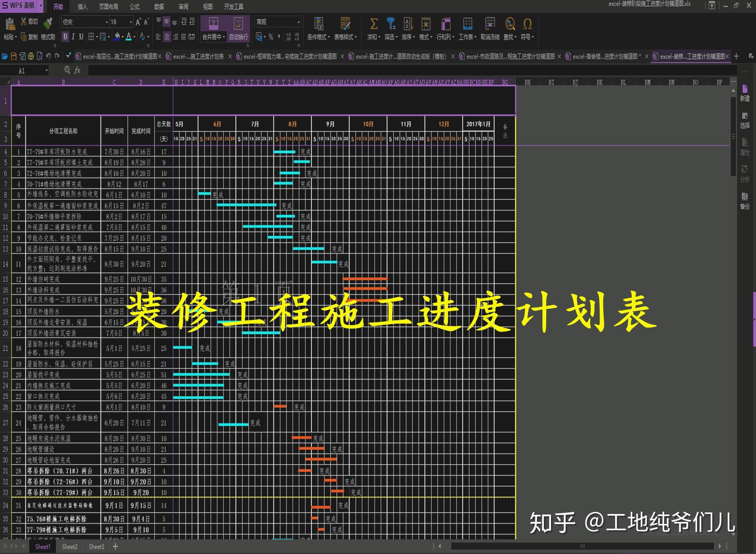This screenshot has height=554, width=756.
Task: Open the number format dropdown (常规)
Action: (x=298, y=22)
